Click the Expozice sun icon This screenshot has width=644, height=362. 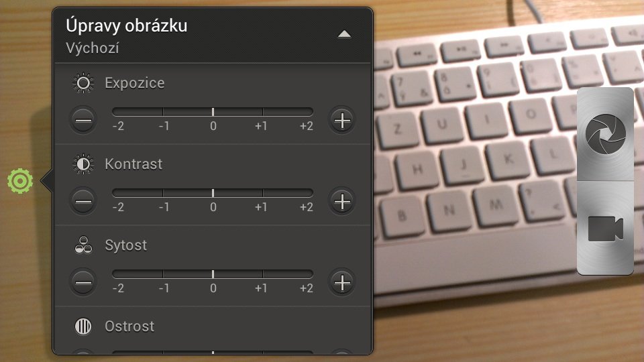(83, 83)
